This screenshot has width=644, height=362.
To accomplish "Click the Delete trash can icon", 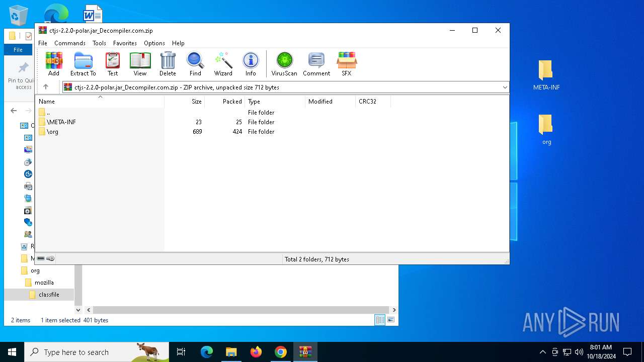I will [x=168, y=64].
